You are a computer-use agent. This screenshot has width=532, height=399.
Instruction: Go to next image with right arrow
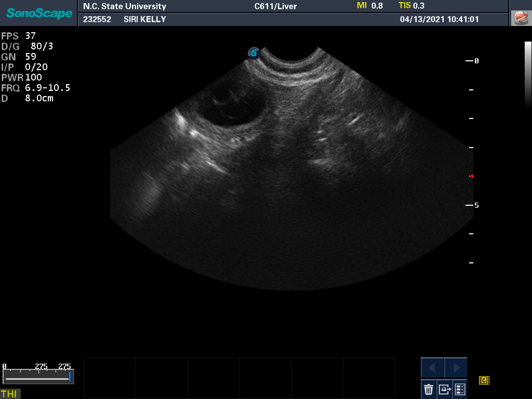[456, 368]
